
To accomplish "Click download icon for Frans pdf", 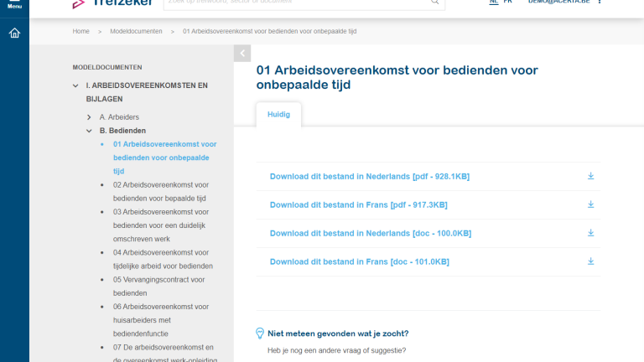I will (590, 204).
